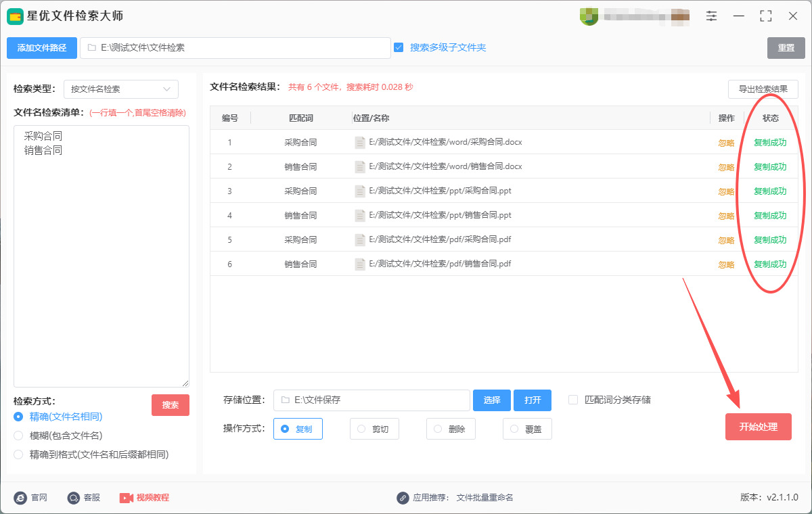Image resolution: width=812 pixels, height=514 pixels.
Task: Click 忽略 for row 3 采购合同.ppt
Action: 726,191
